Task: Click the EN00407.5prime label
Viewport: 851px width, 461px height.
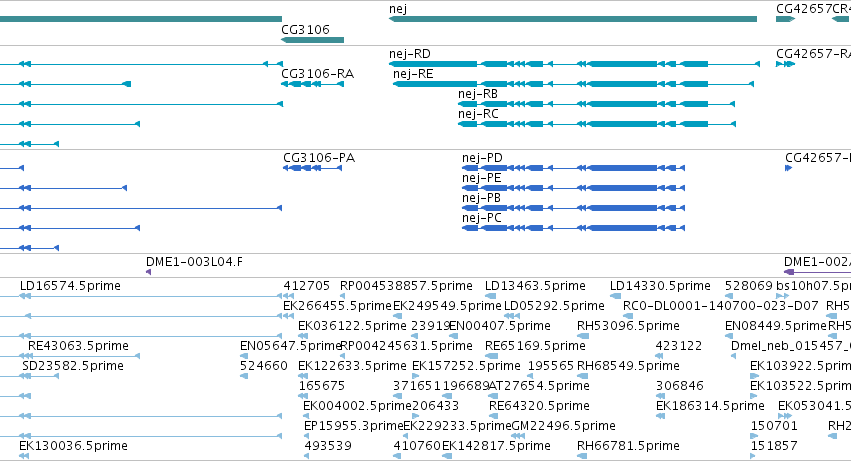Action: (500, 326)
